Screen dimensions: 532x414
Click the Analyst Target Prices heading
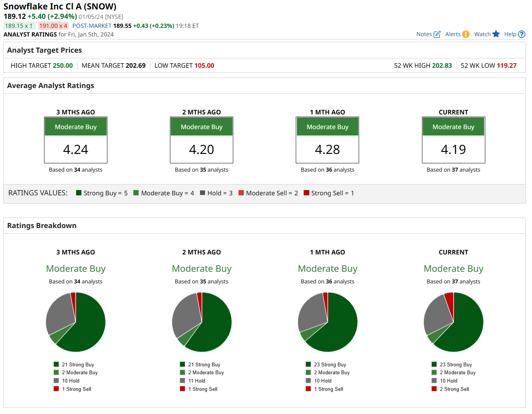(x=44, y=50)
